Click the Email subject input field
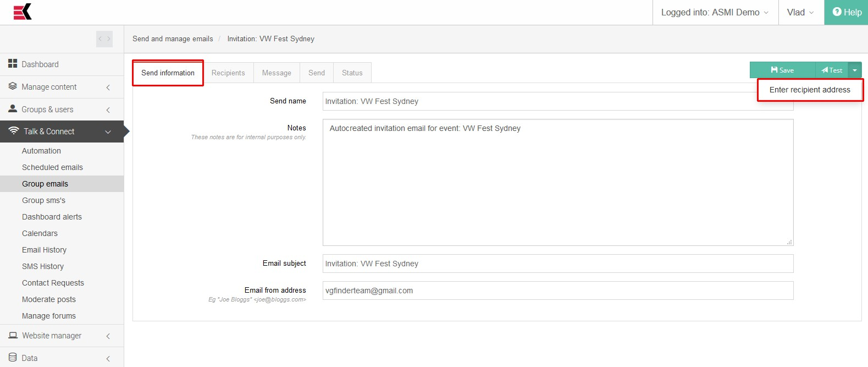 pyautogui.click(x=557, y=264)
